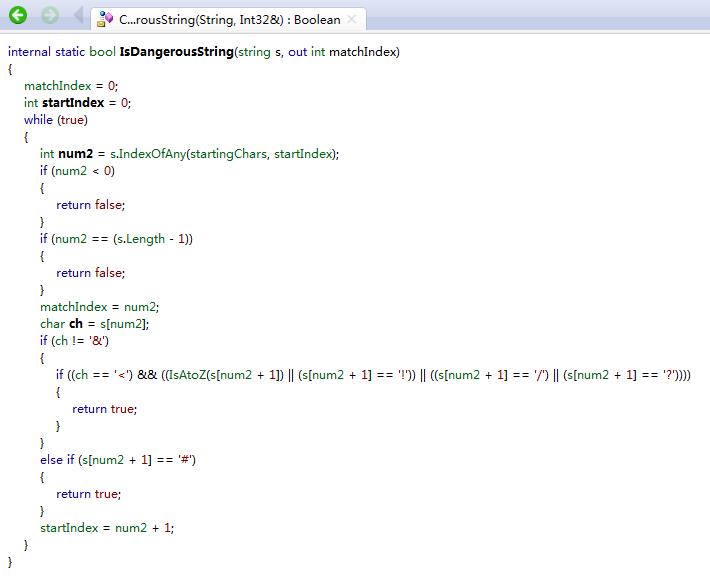Click the green Back navigation arrow

pos(17,16)
